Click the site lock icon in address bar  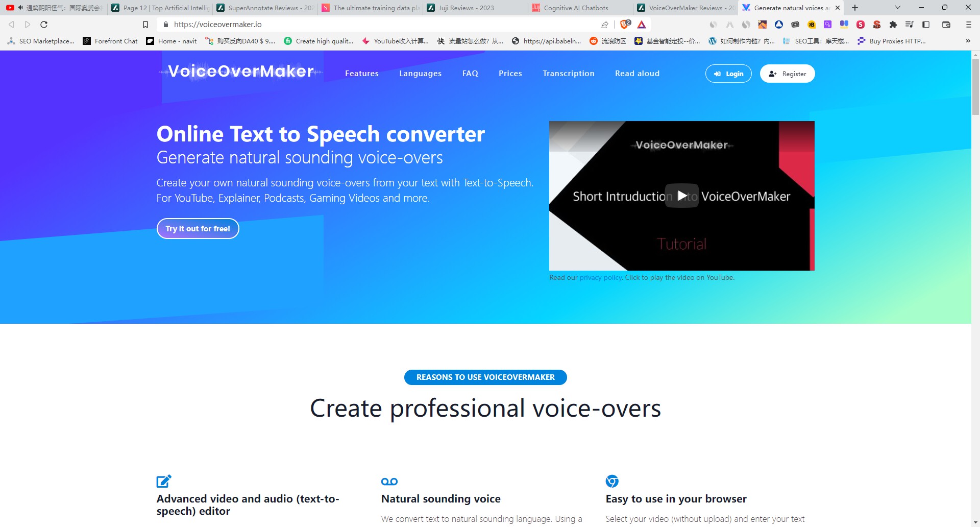pyautogui.click(x=165, y=25)
